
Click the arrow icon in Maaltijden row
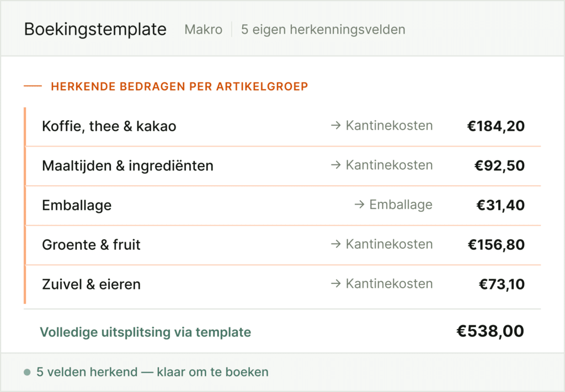[335, 165]
